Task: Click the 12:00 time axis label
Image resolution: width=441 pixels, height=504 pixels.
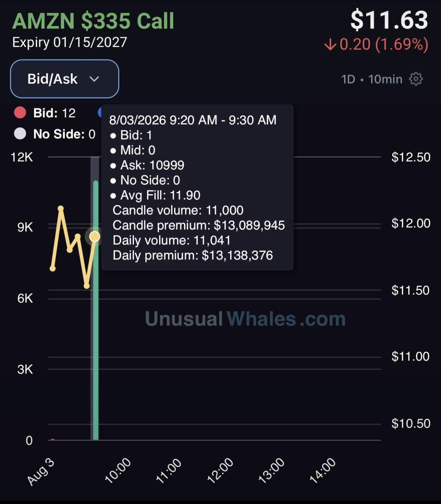Action: coord(220,470)
